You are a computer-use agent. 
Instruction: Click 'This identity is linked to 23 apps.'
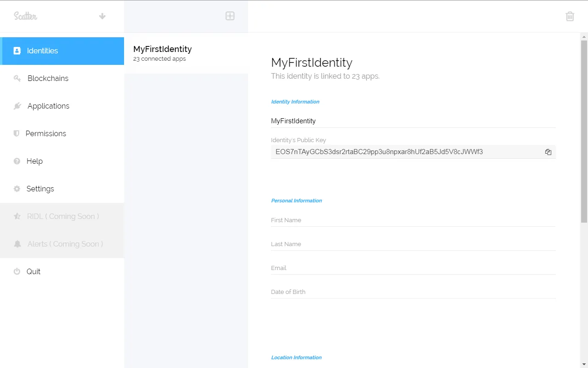[325, 76]
